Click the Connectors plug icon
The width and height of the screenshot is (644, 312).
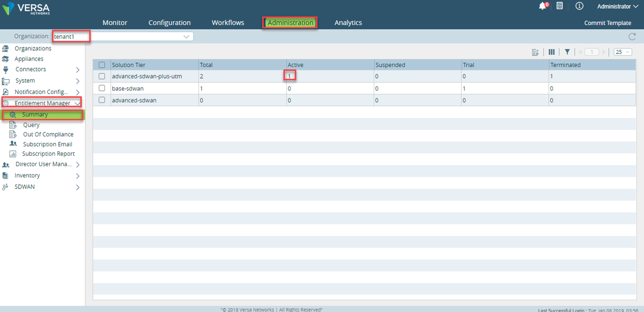coord(6,70)
